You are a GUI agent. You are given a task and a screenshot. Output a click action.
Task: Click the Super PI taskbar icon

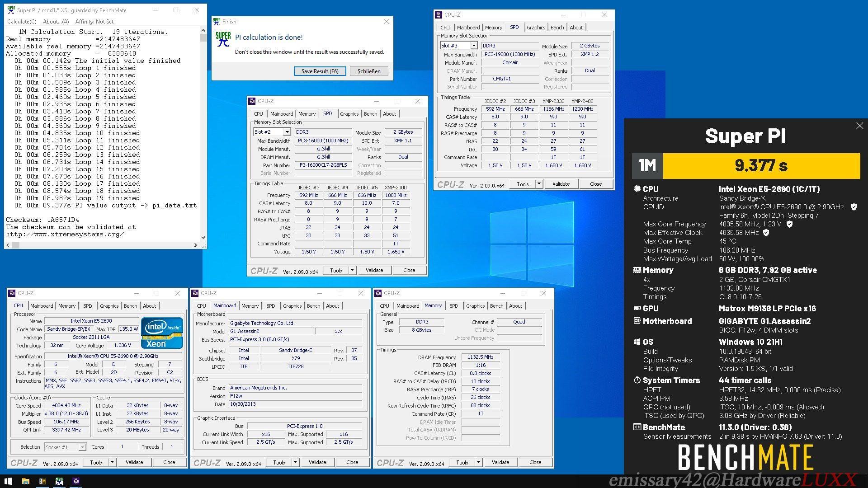click(59, 481)
